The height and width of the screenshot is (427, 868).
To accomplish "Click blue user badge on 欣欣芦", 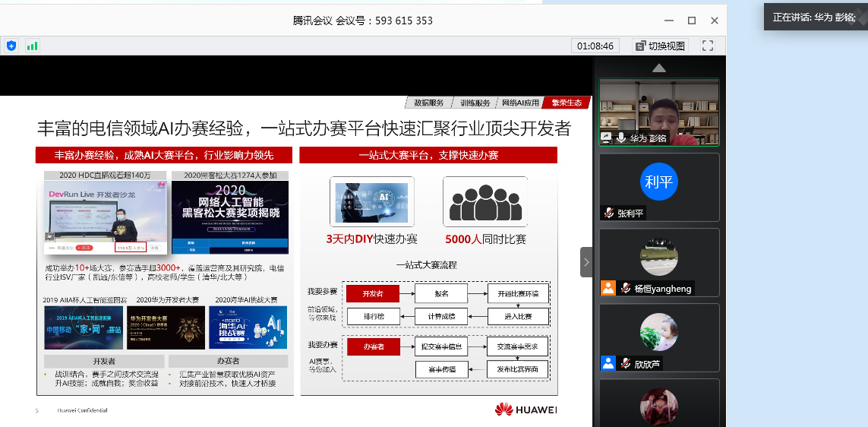I will pyautogui.click(x=608, y=363).
